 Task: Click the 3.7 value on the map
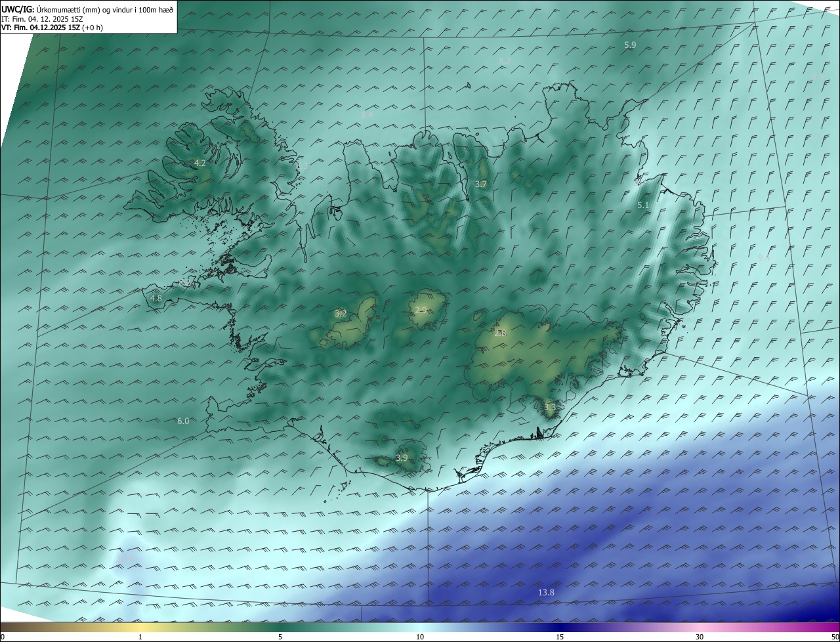[x=481, y=184]
